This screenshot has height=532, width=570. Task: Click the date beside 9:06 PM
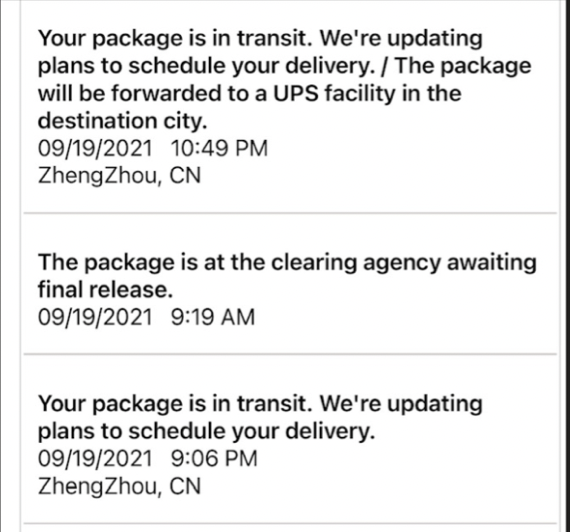[95, 458]
